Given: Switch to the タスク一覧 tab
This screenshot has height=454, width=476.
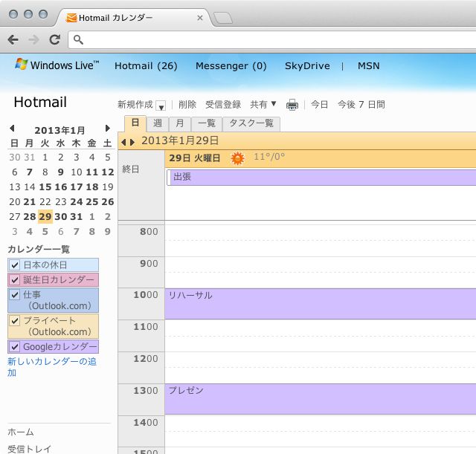Looking at the screenshot, I should (x=251, y=123).
